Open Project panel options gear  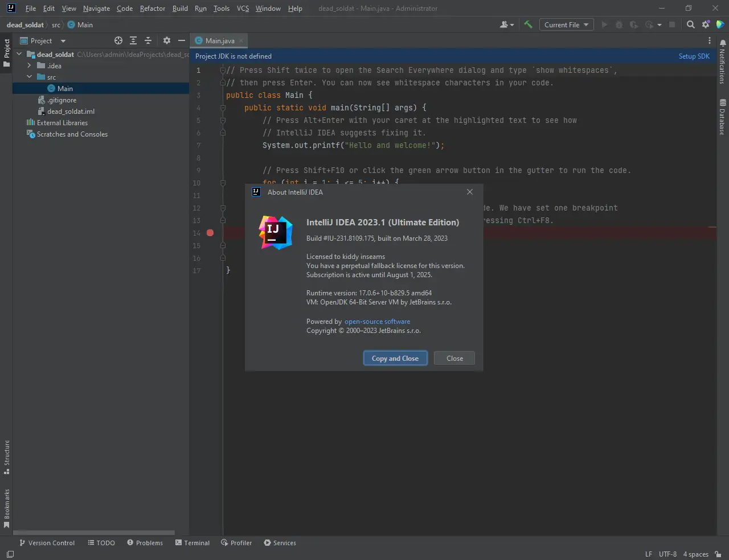167,40
